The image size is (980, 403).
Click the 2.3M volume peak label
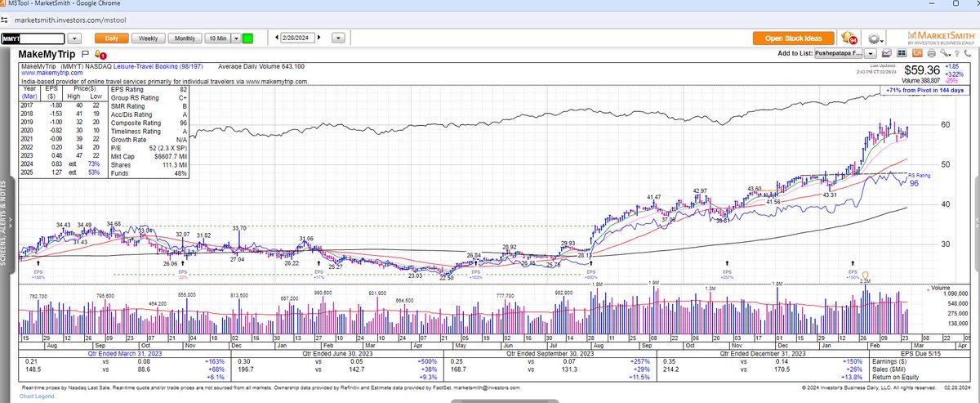[x=866, y=281]
